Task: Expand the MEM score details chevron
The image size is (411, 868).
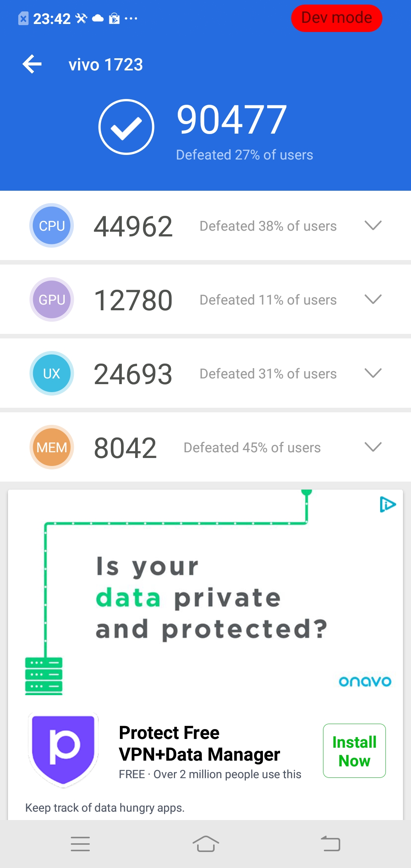Action: pyautogui.click(x=373, y=447)
